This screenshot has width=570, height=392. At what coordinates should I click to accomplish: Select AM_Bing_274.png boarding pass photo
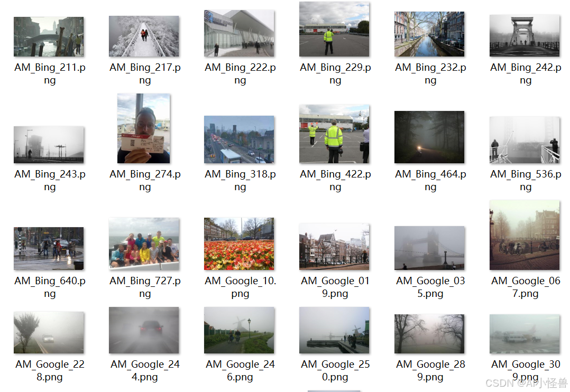tap(144, 128)
